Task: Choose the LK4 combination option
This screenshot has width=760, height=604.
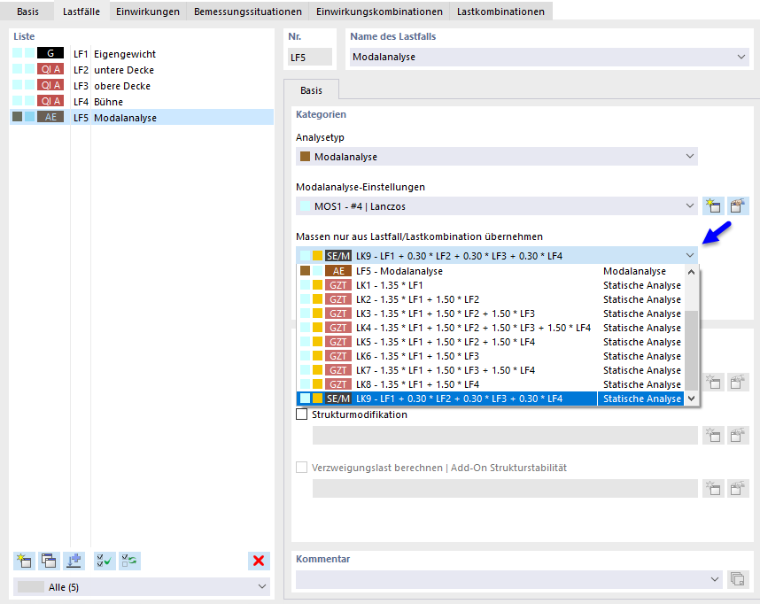Action: [x=491, y=328]
